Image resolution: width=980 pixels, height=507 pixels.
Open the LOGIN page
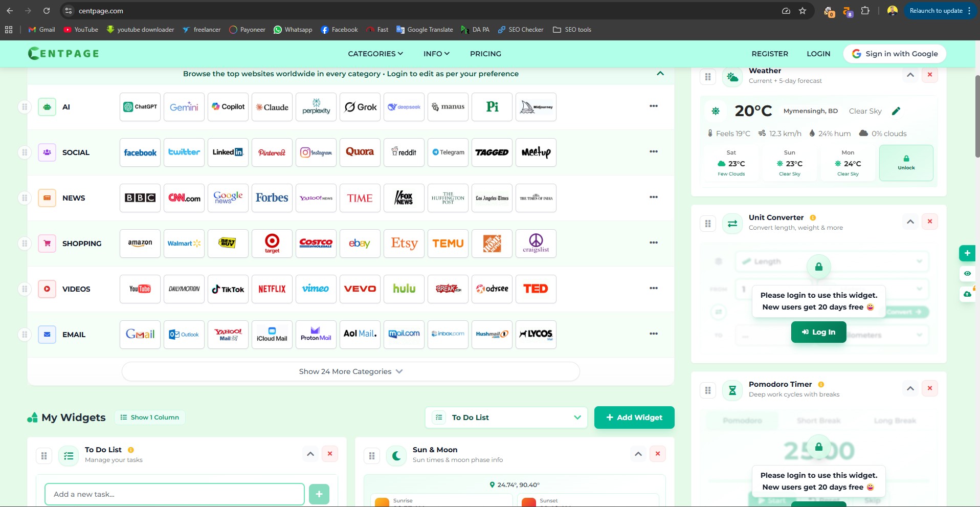pyautogui.click(x=818, y=54)
